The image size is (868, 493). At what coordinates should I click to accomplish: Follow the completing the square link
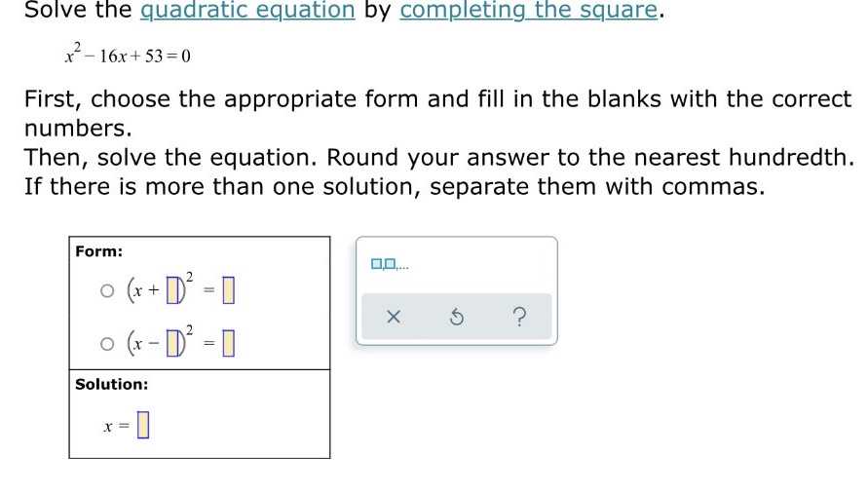529,11
